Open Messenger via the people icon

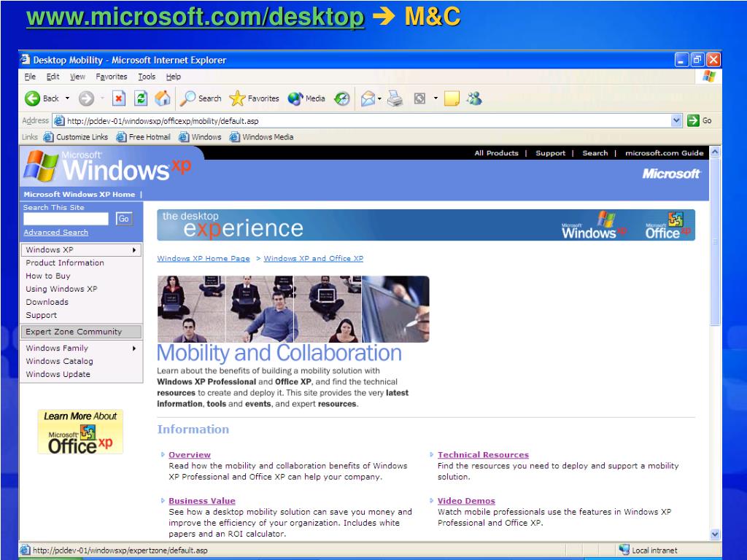(x=474, y=98)
